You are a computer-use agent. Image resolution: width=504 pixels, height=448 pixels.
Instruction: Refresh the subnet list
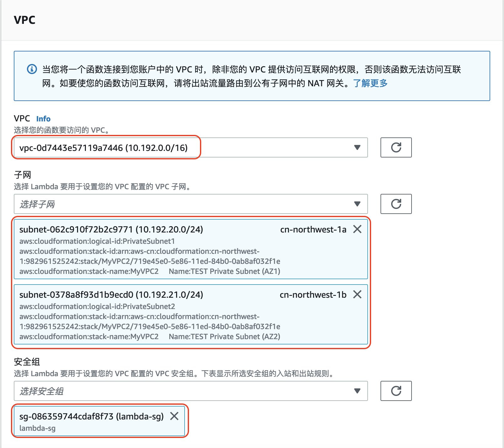coord(396,204)
